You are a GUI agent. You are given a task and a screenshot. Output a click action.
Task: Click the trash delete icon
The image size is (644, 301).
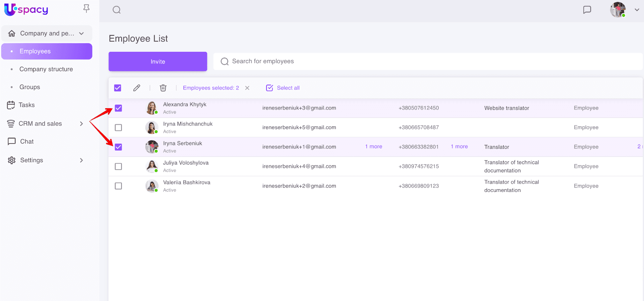pos(163,88)
